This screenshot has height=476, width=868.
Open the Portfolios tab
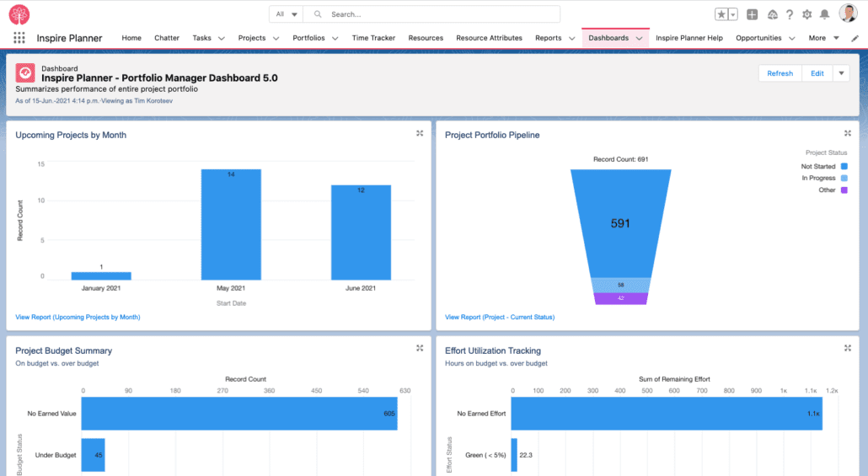pyautogui.click(x=308, y=38)
